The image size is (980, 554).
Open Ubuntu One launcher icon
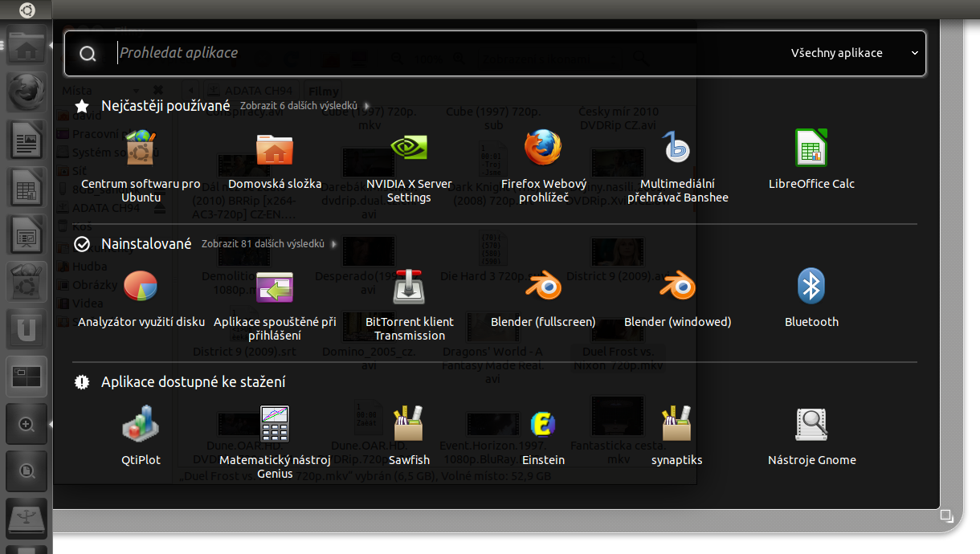27,329
